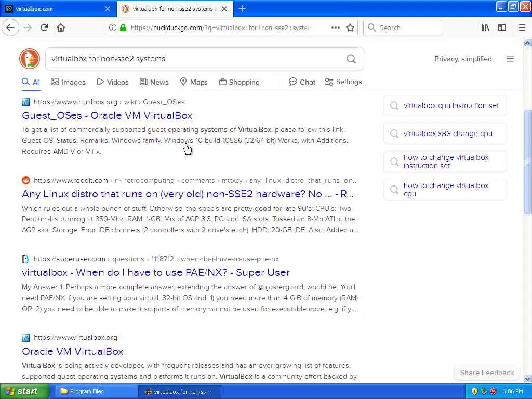Screen dimensions: 532x399
Task: Toggle the browser sidebar view
Action: (x=502, y=28)
